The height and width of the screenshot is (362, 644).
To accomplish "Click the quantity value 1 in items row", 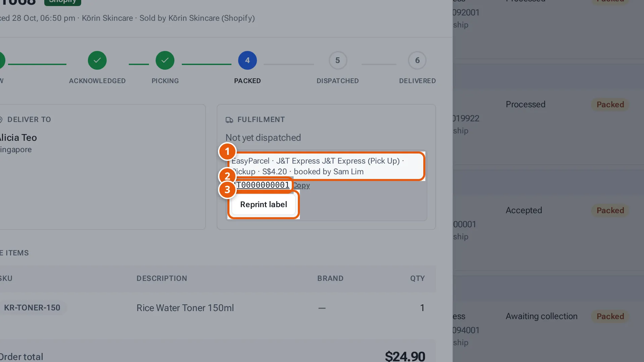I will click(x=422, y=308).
